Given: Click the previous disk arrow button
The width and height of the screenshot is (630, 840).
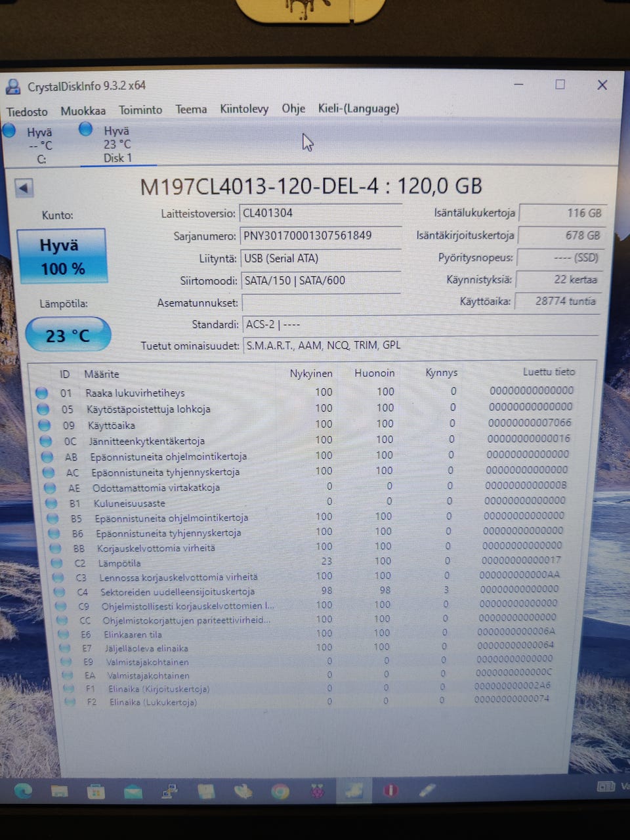Looking at the screenshot, I should [24, 188].
